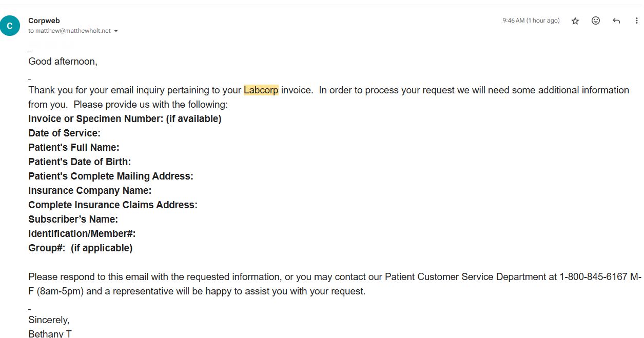Click the "Date of Service:" line
Image resolution: width=644 pixels, height=338 pixels.
click(x=64, y=133)
